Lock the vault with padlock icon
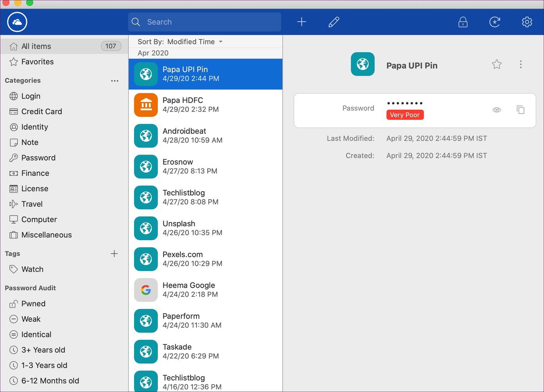 [x=463, y=22]
